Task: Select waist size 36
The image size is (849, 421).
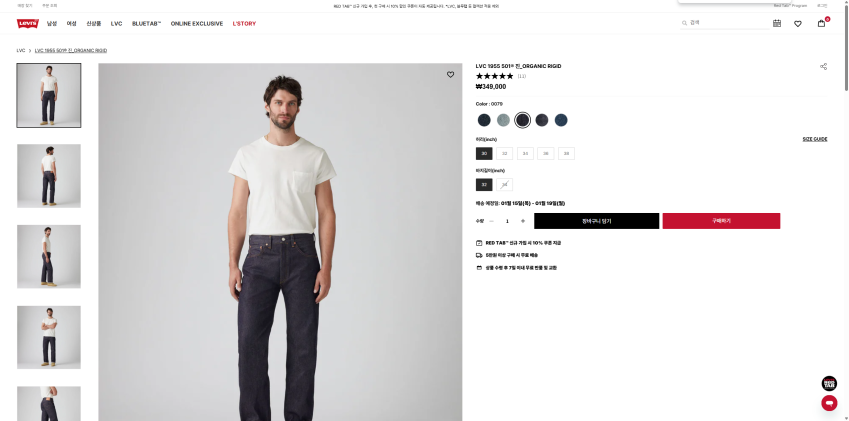Action: (x=546, y=154)
